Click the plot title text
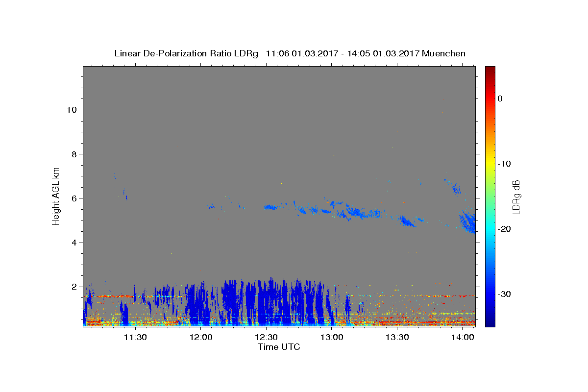The image size is (588, 392). coord(290,53)
